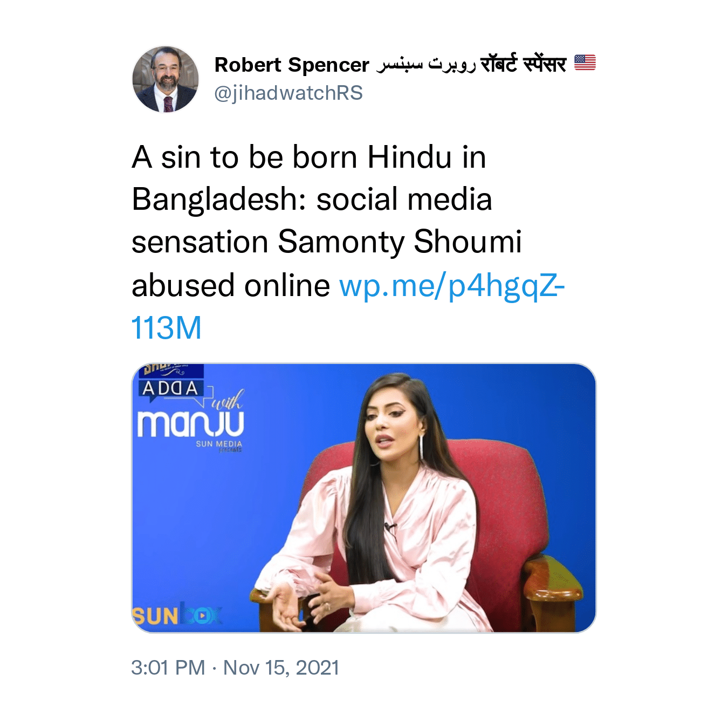Click the Hindi script name text
The width and height of the screenshot is (728, 728).
pos(523,64)
